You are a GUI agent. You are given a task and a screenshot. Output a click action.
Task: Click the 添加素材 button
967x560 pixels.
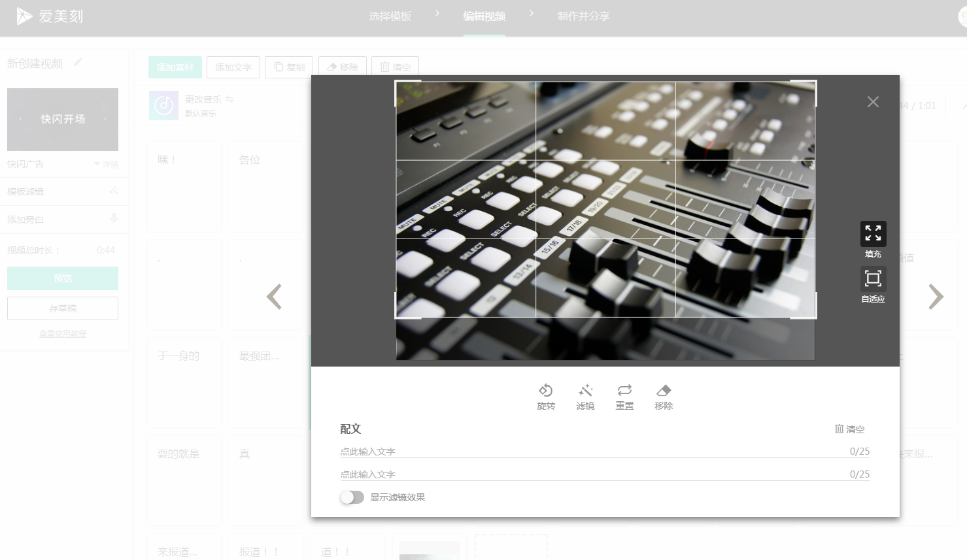pyautogui.click(x=175, y=67)
